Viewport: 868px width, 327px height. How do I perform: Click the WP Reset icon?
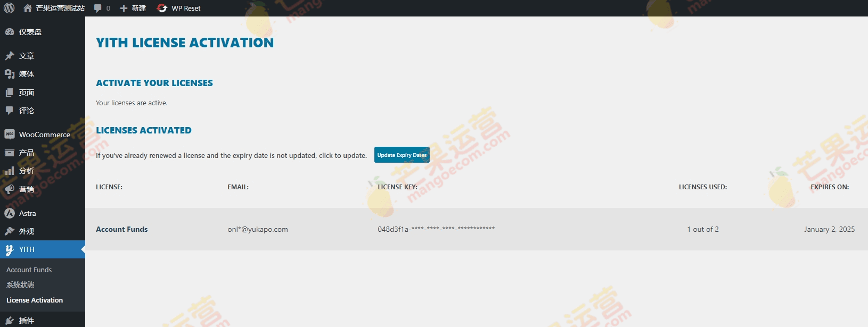coord(162,8)
